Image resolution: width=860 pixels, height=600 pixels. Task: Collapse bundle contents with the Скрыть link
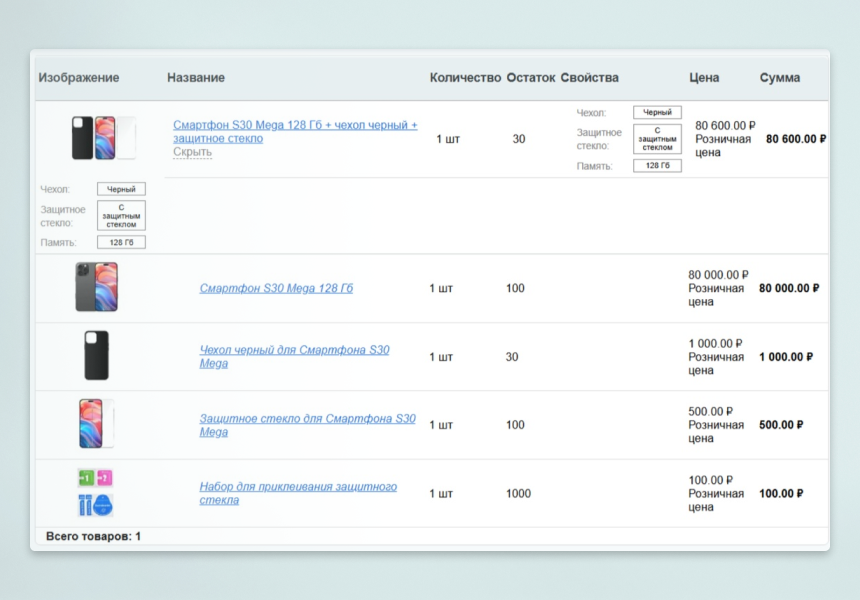pos(192,152)
